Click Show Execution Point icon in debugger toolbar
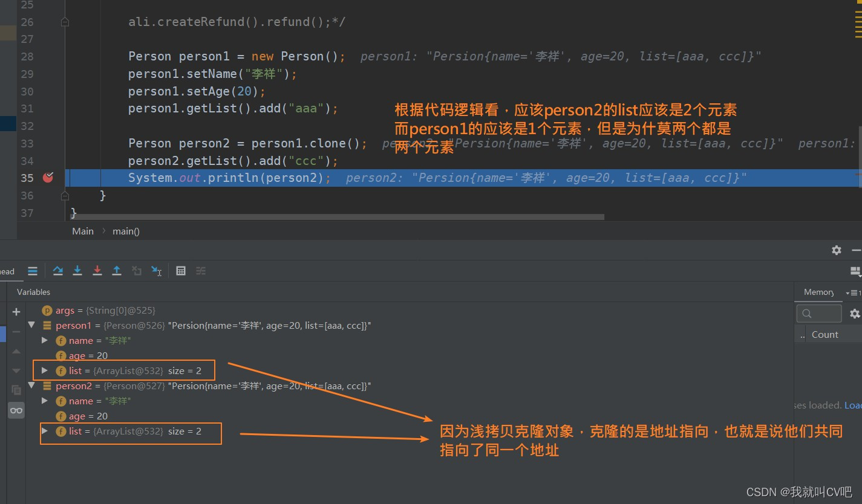 click(33, 271)
